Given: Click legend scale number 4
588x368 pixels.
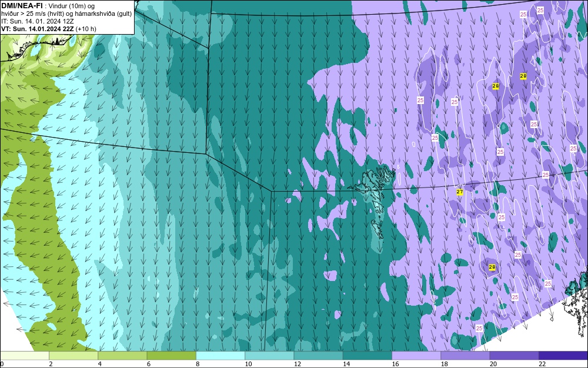Looking at the screenshot, I should 100,364.
